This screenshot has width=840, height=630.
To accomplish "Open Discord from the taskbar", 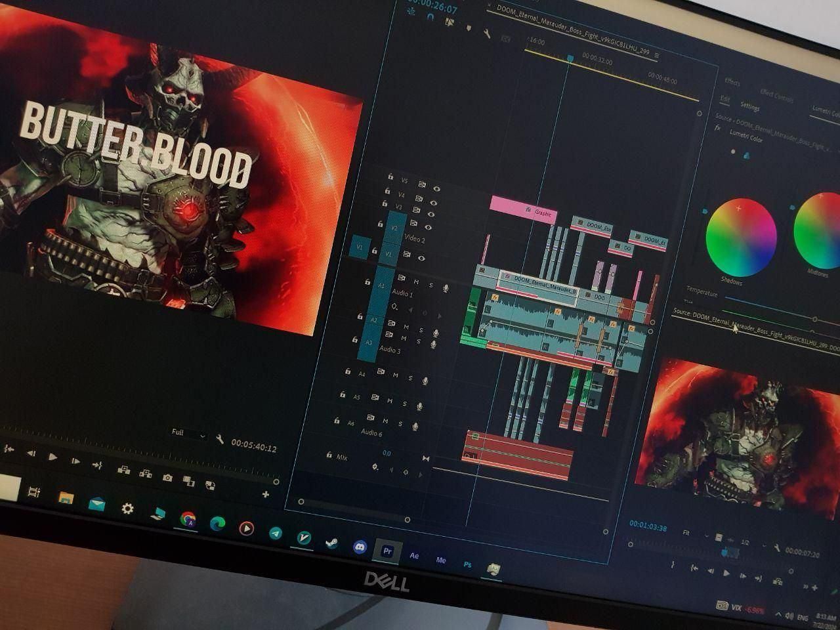I will point(360,547).
